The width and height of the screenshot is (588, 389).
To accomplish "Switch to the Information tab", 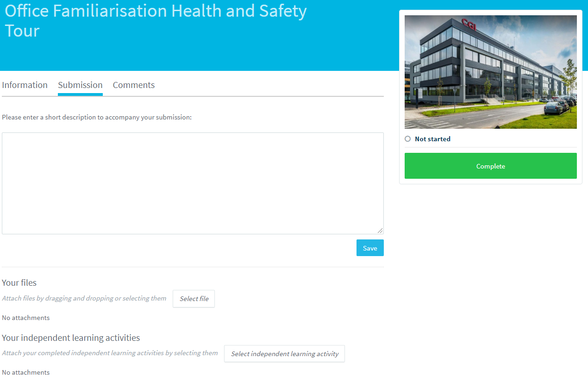I will point(25,85).
